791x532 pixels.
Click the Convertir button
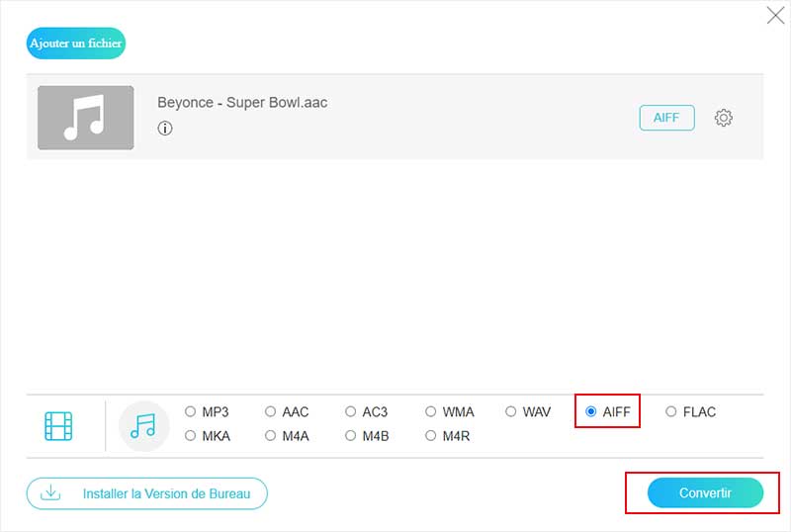coord(705,492)
